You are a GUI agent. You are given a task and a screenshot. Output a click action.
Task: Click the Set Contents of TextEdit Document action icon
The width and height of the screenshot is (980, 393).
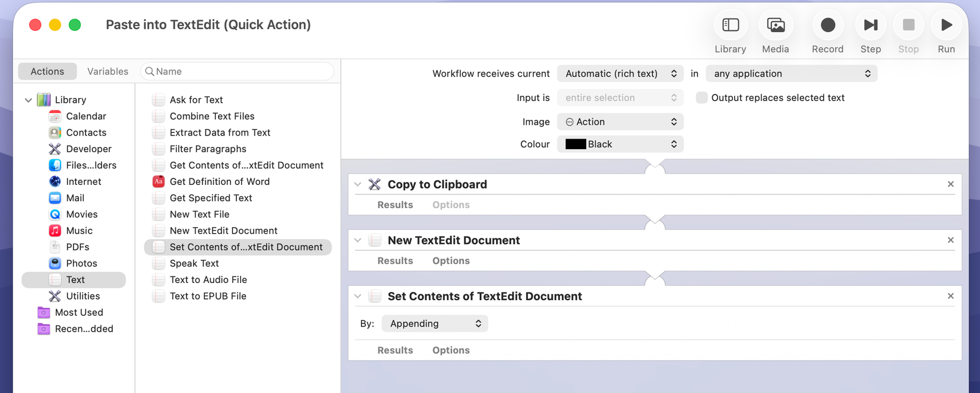pyautogui.click(x=375, y=296)
